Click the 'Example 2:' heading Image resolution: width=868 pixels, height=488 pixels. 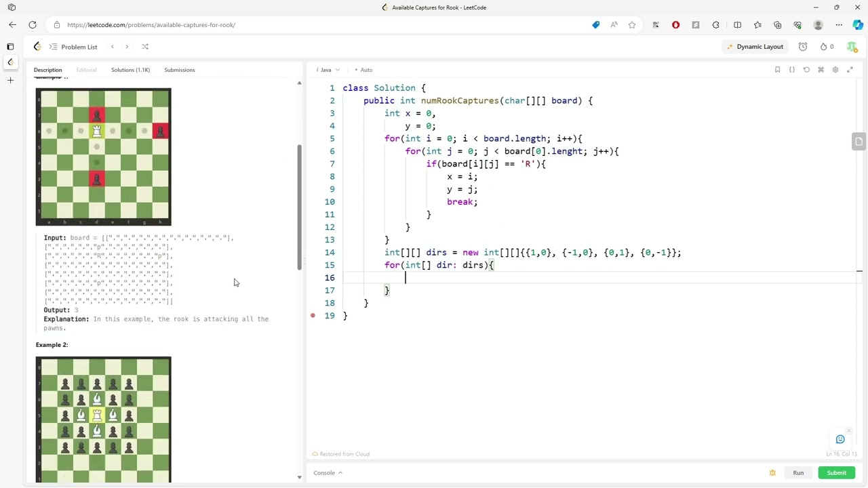point(52,345)
